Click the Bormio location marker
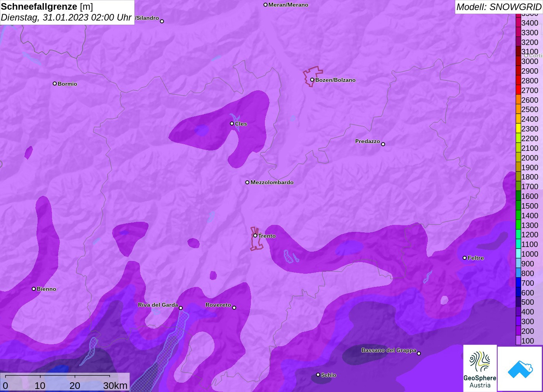This screenshot has width=543, height=392. coord(55,83)
